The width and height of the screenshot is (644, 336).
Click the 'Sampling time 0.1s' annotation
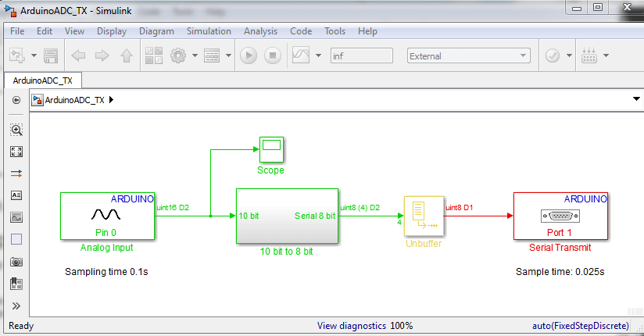[106, 271]
